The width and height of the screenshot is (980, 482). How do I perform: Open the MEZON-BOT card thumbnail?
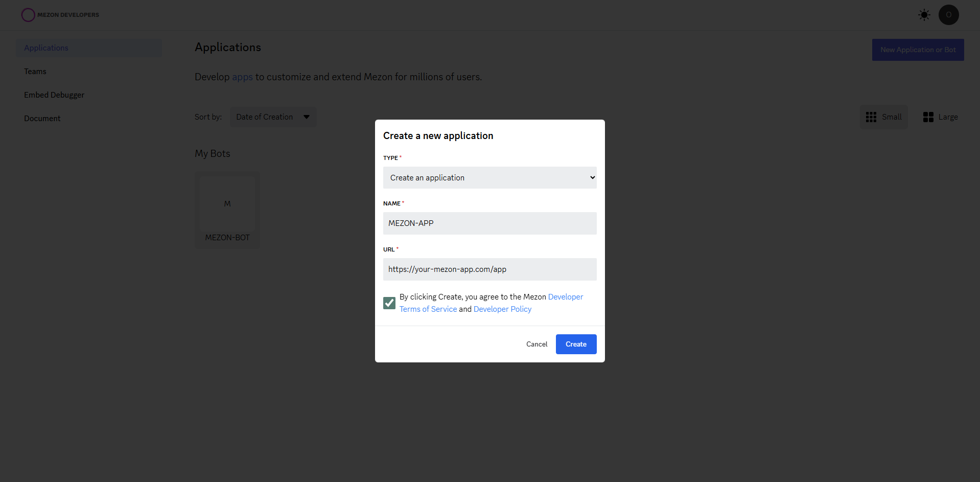tap(227, 204)
